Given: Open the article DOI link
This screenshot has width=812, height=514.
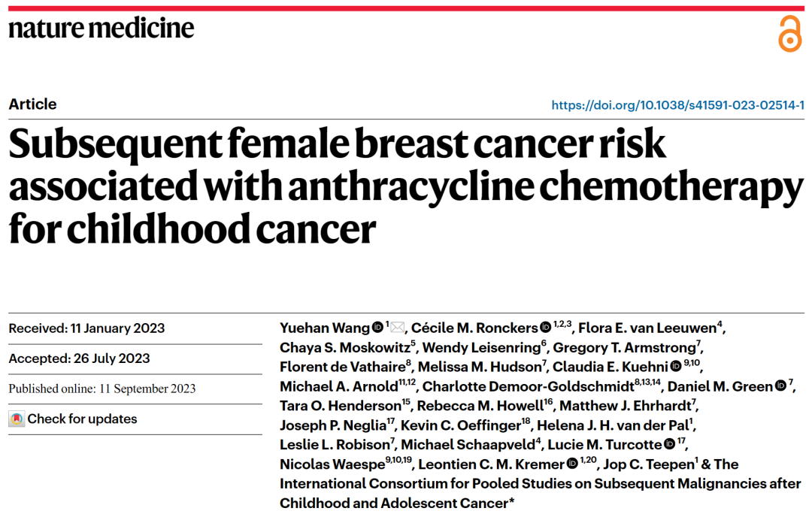Looking at the screenshot, I should (678, 105).
